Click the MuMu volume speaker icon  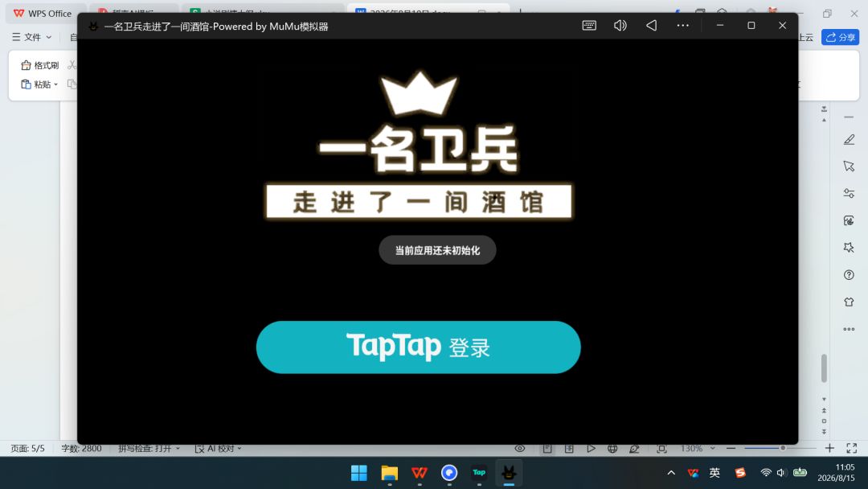pyautogui.click(x=620, y=26)
